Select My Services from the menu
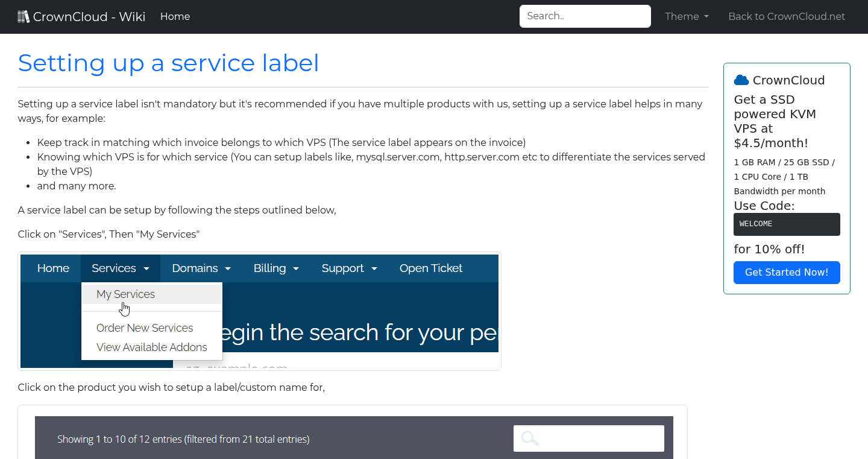Viewport: 868px width, 459px height. click(x=125, y=294)
